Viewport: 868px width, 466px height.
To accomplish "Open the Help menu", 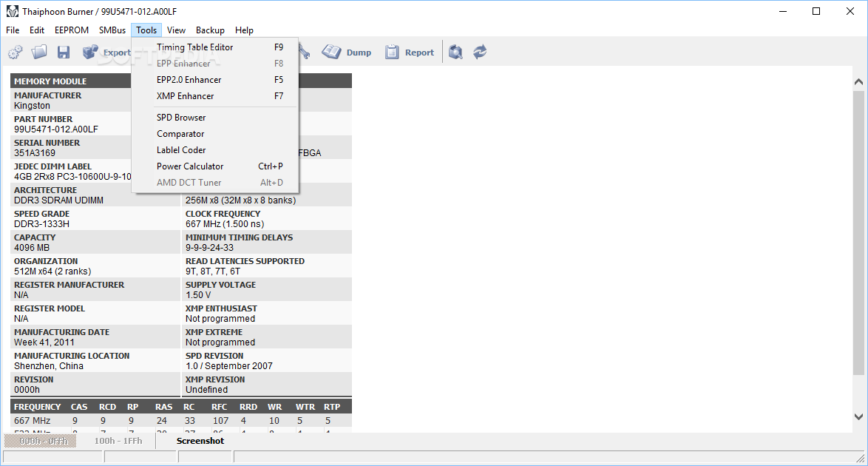I will coord(244,30).
